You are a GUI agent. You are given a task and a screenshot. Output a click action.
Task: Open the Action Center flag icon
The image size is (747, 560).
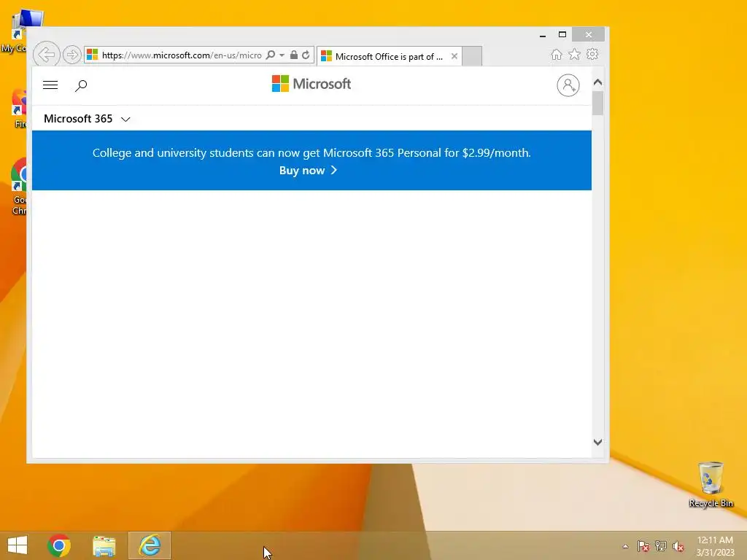[643, 546]
